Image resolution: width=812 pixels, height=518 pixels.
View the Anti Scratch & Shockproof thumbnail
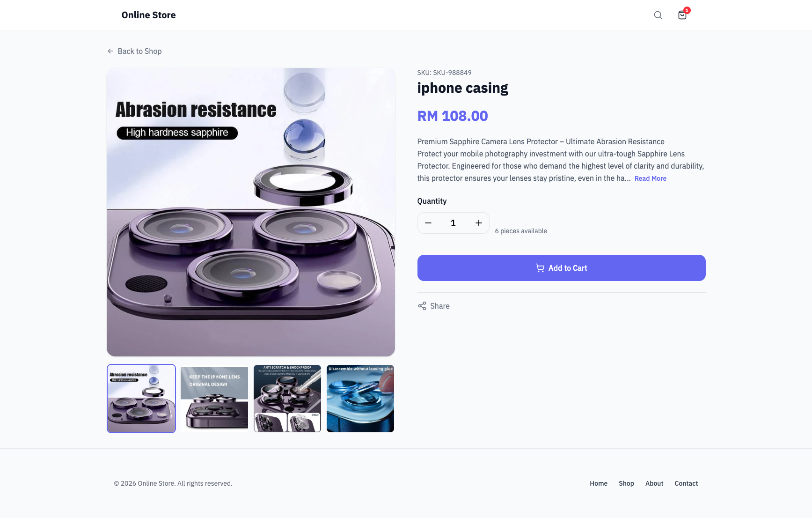tap(287, 399)
